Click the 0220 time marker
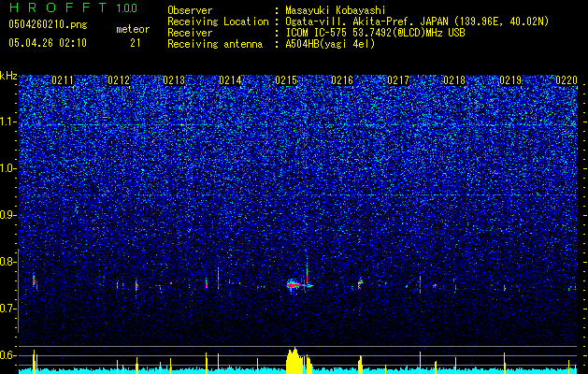The width and height of the screenshot is (588, 374). click(x=566, y=80)
